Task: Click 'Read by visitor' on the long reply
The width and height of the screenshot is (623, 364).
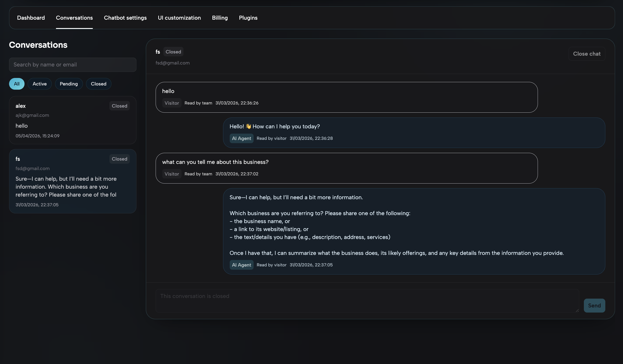Action: click(x=271, y=265)
